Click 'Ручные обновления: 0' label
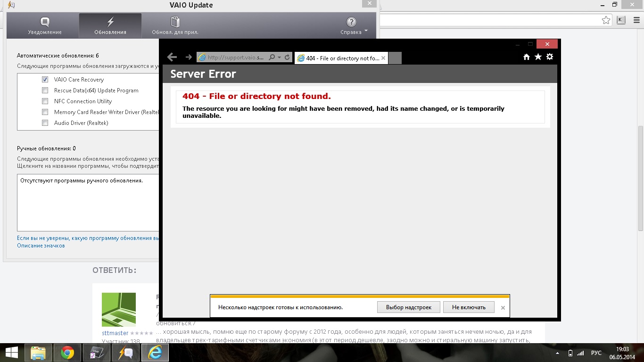This screenshot has width=644, height=362. click(x=46, y=148)
